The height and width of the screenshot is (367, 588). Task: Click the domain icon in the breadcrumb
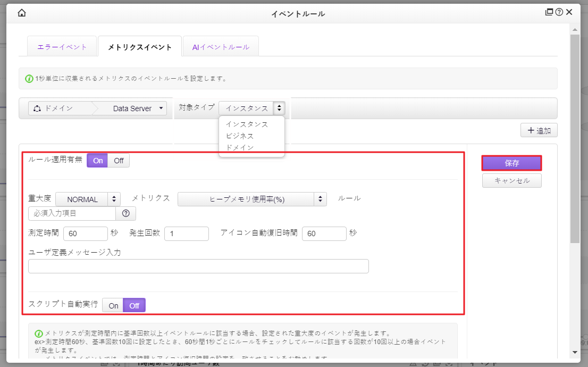37,109
